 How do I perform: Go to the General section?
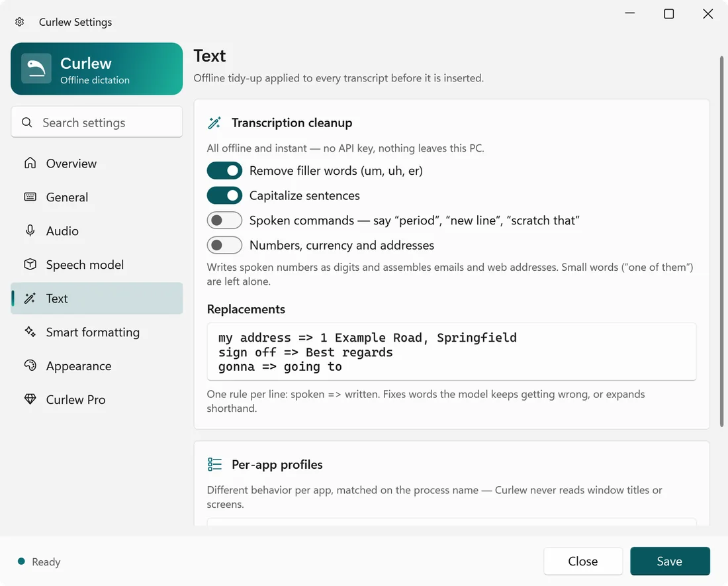(x=97, y=197)
